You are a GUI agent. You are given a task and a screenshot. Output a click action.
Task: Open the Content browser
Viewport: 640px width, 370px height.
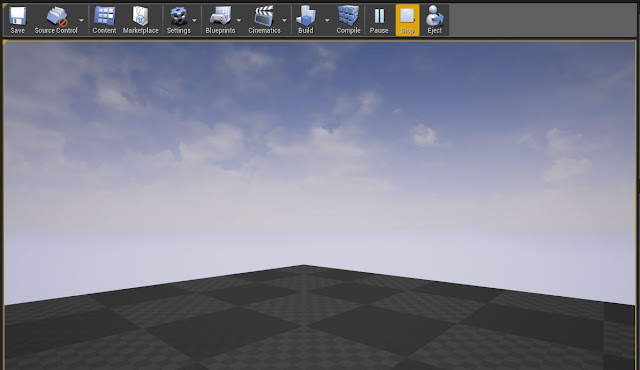104,20
